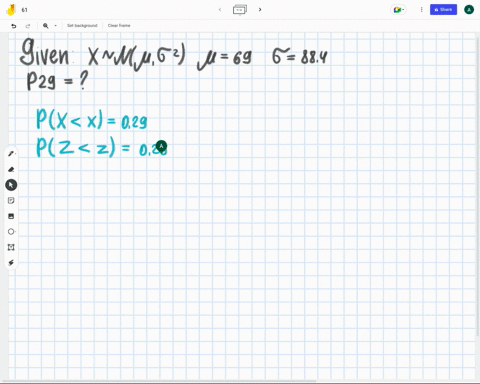Image resolution: width=480 pixels, height=384 pixels.
Task: Activate the Select arrow tool
Action: (x=11, y=185)
